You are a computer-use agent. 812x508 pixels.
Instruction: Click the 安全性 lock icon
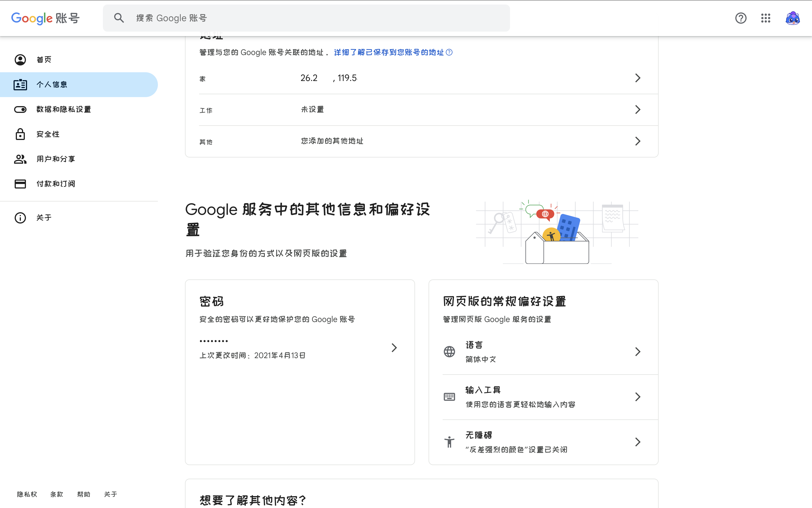20,134
